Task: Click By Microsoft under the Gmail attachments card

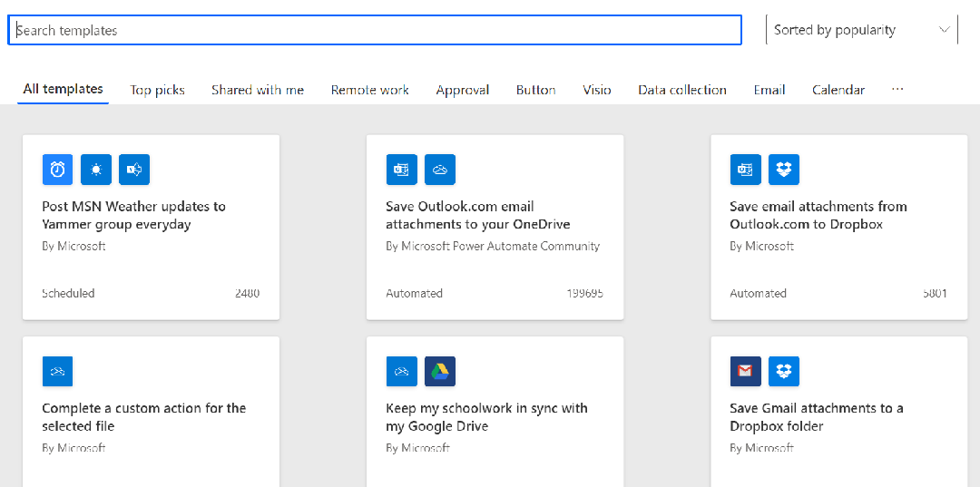Action: coord(762,448)
